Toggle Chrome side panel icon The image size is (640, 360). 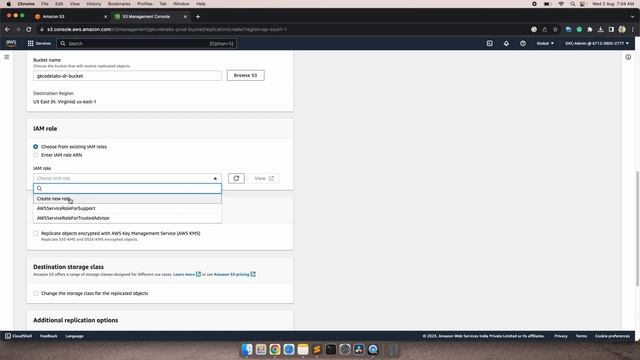[611, 29]
